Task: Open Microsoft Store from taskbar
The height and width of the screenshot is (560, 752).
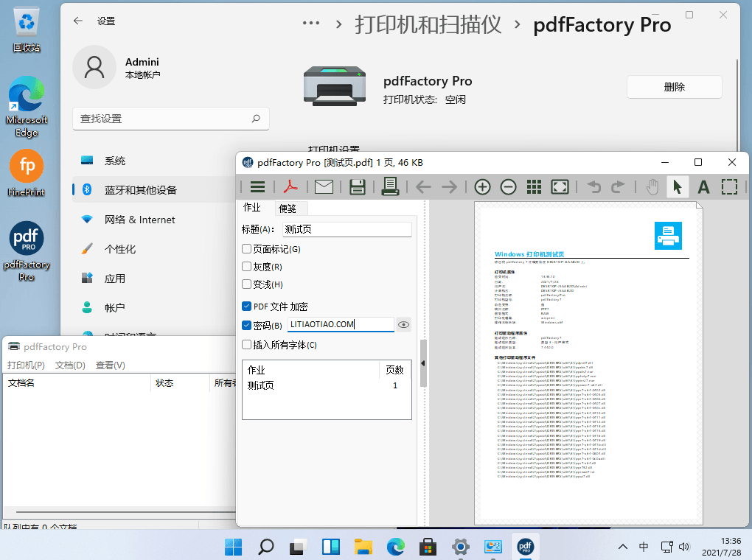Action: click(x=428, y=547)
